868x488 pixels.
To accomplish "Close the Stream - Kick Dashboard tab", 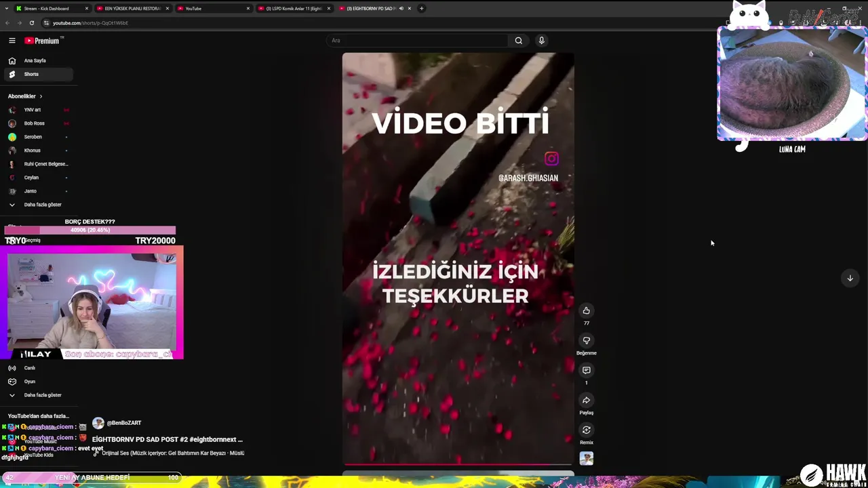I will point(87,8).
